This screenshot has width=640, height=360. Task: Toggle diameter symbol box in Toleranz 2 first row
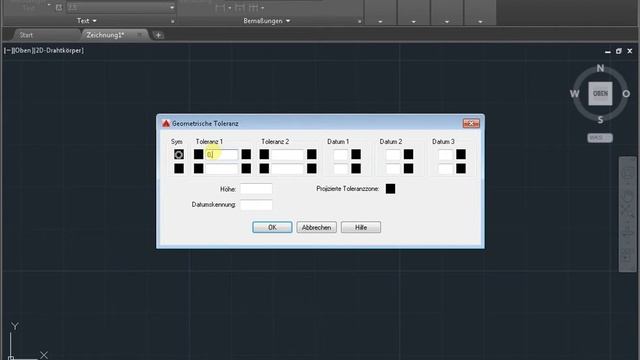tap(264, 154)
